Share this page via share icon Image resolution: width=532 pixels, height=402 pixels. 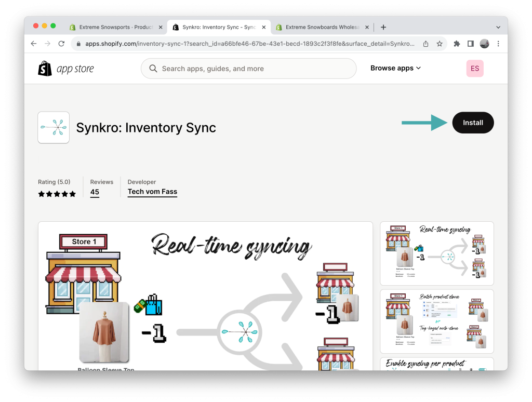tap(425, 44)
